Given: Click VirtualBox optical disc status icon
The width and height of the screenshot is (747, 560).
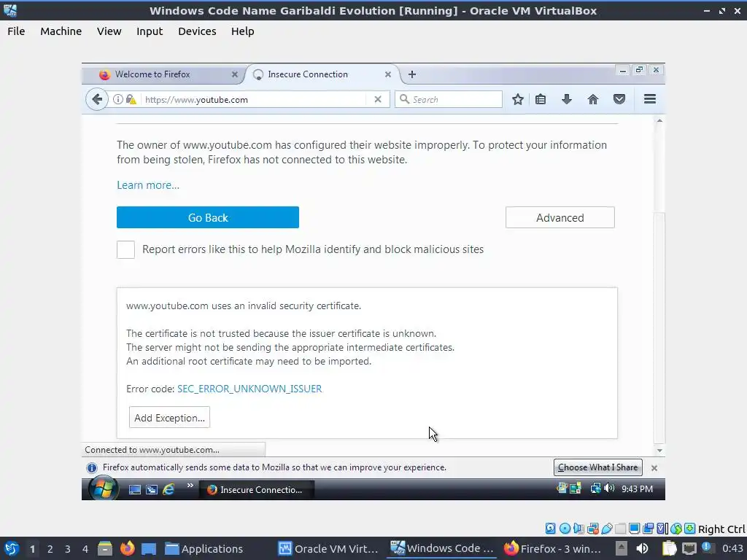Looking at the screenshot, I should pos(565,528).
